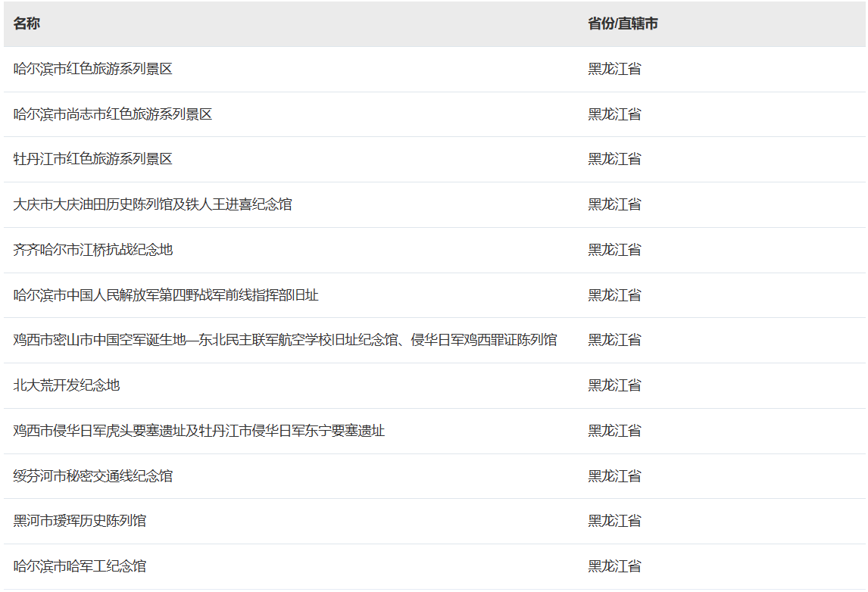Screen dimensions: 868x592
Task: Click 黑龙江省 in 中国空军诞生地 row
Action: 614,340
